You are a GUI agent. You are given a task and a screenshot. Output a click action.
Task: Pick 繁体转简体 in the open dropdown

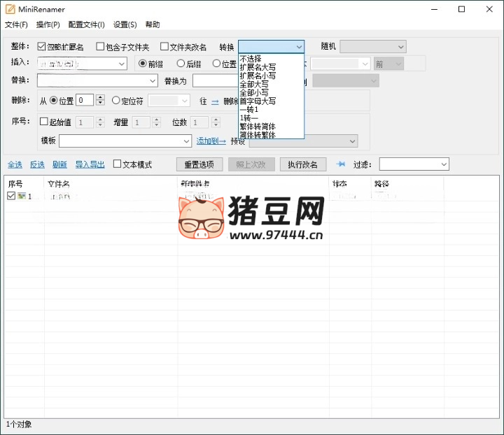pos(258,126)
